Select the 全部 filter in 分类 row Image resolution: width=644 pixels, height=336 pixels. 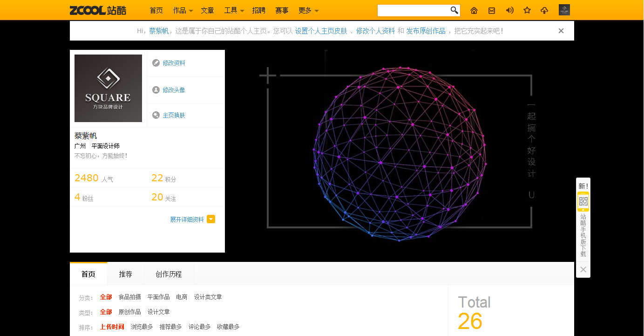click(106, 297)
